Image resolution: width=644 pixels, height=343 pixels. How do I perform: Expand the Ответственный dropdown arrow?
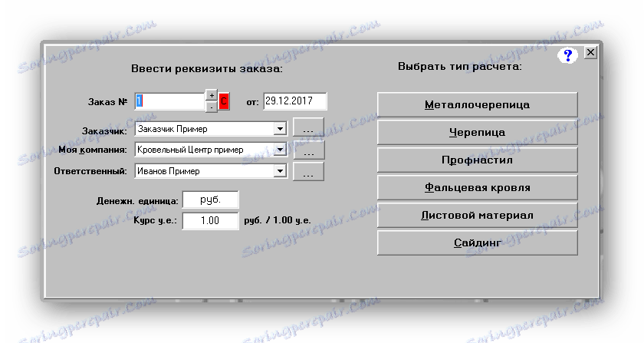tap(280, 170)
